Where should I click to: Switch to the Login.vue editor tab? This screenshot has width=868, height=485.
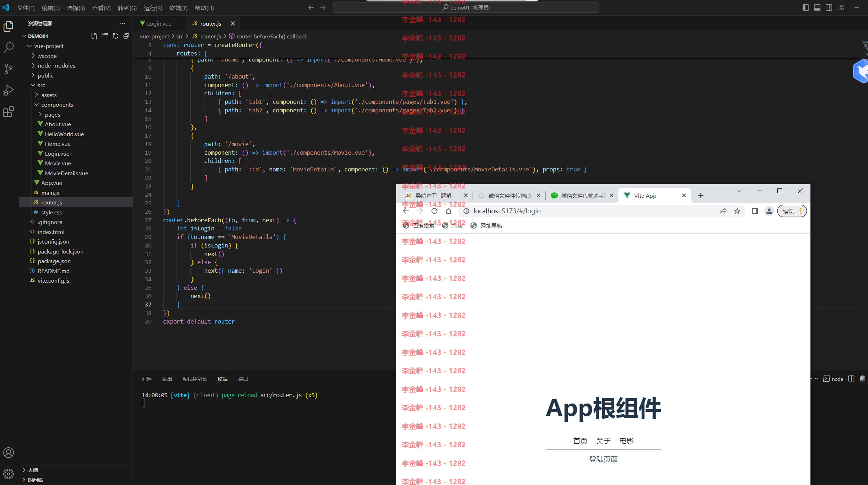click(x=160, y=23)
